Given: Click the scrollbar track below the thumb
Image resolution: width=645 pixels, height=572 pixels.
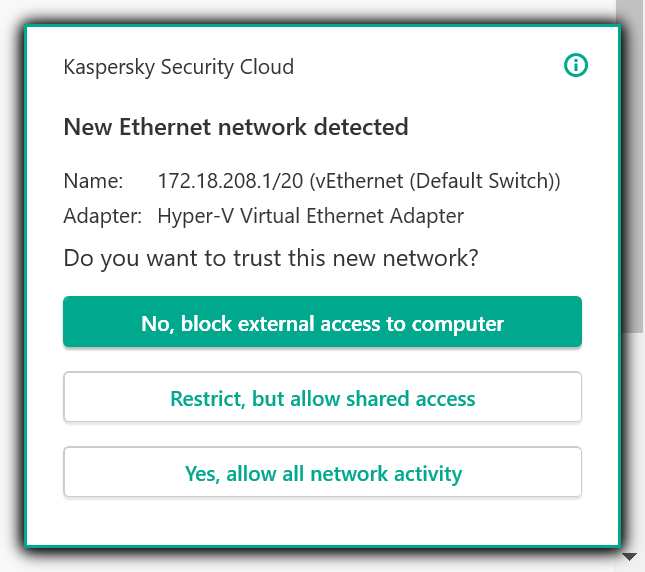Looking at the screenshot, I should 630,440.
